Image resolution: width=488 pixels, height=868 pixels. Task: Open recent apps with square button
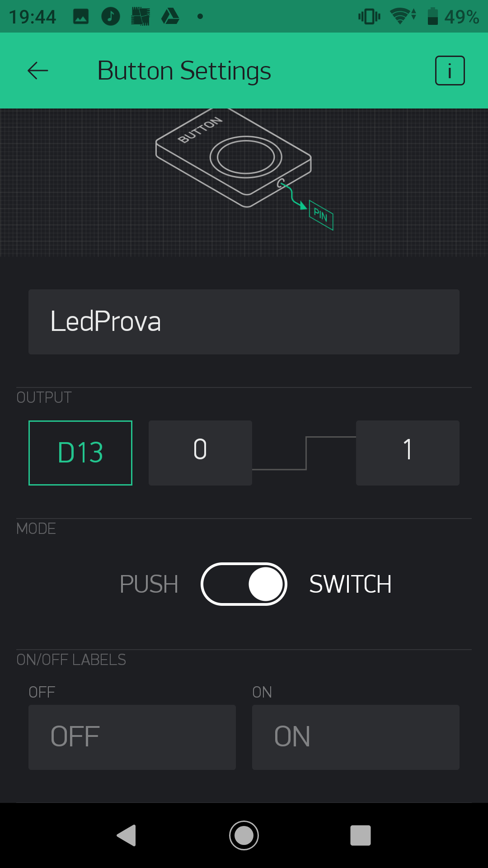(x=361, y=835)
